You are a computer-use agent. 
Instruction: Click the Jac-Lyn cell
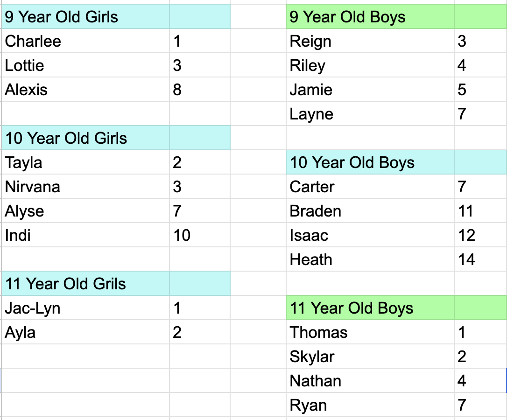click(x=85, y=308)
